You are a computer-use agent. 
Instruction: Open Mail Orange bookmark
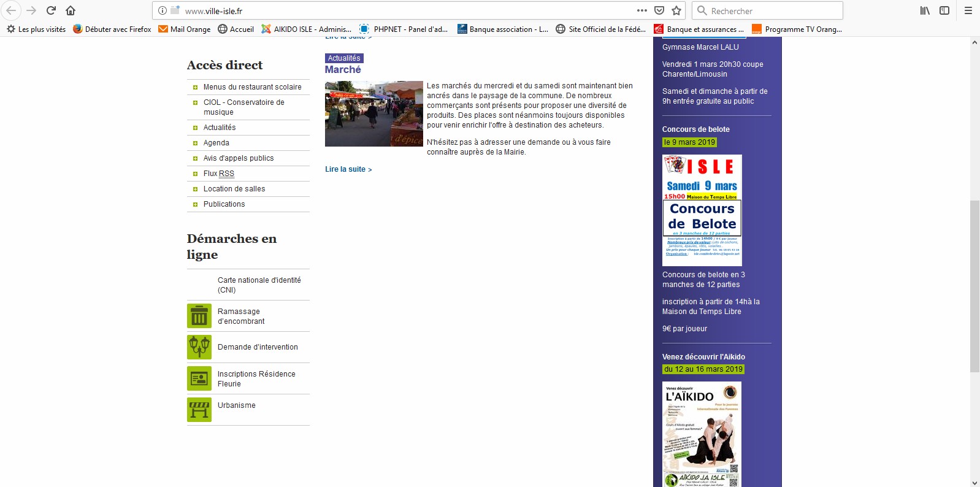tap(185, 29)
